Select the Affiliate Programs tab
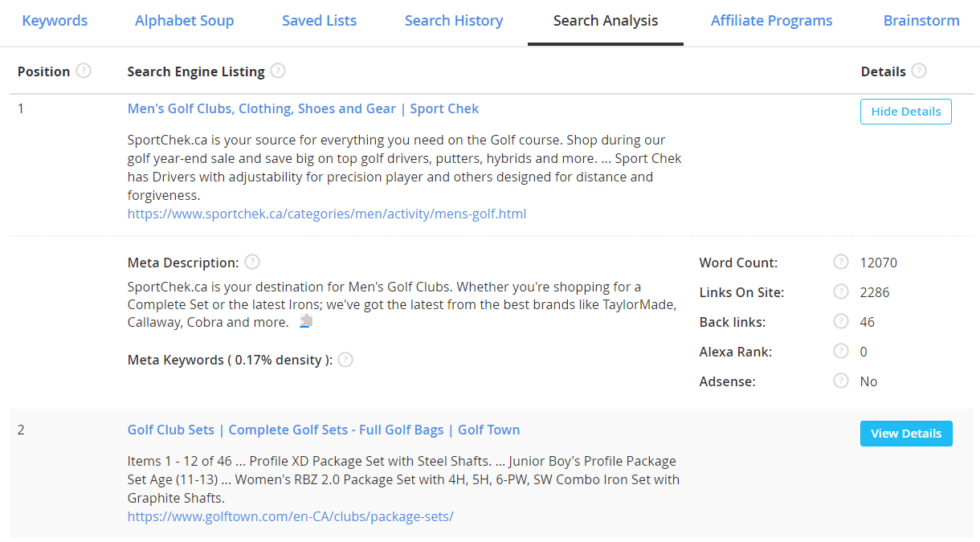Screen dimensions: 980x542 click(x=771, y=21)
